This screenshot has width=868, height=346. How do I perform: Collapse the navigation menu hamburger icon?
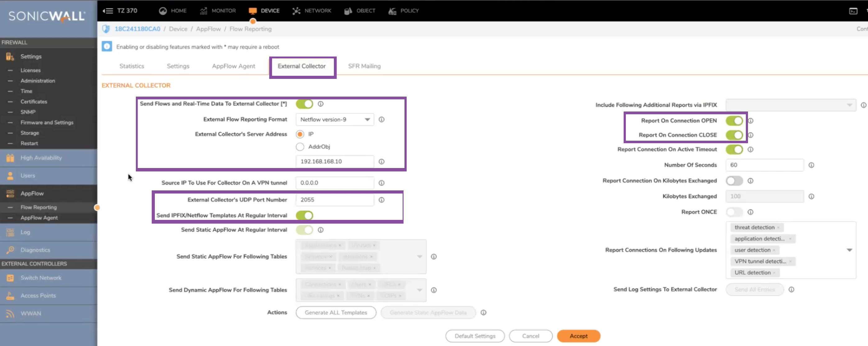(108, 11)
